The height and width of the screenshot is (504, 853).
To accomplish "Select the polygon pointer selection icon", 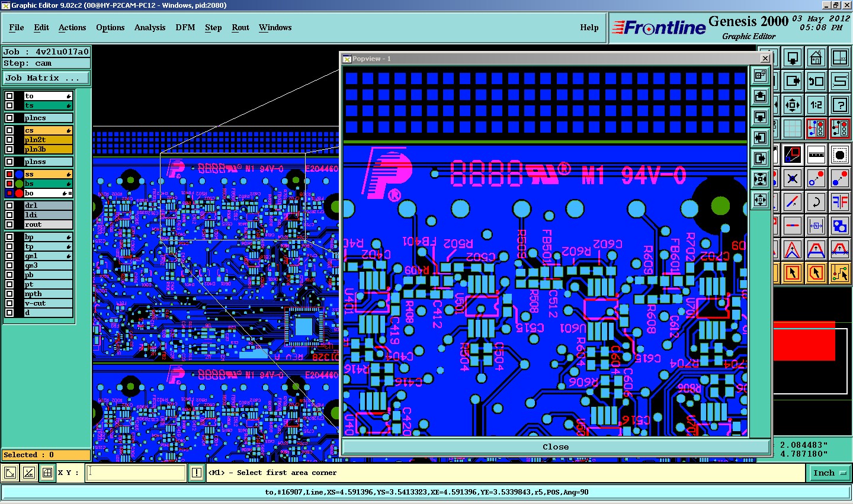I will coord(816,272).
